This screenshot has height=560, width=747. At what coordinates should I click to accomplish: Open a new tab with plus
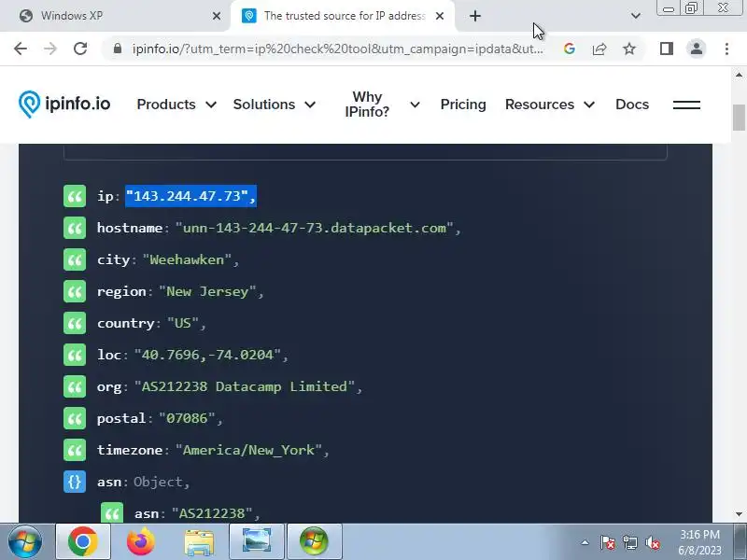(475, 16)
